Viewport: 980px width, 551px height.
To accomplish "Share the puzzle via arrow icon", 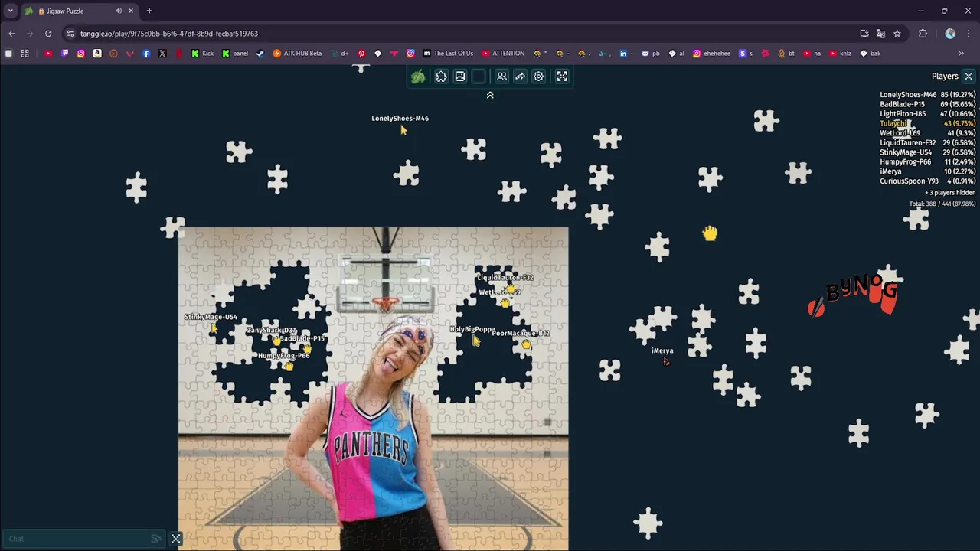I will point(520,77).
